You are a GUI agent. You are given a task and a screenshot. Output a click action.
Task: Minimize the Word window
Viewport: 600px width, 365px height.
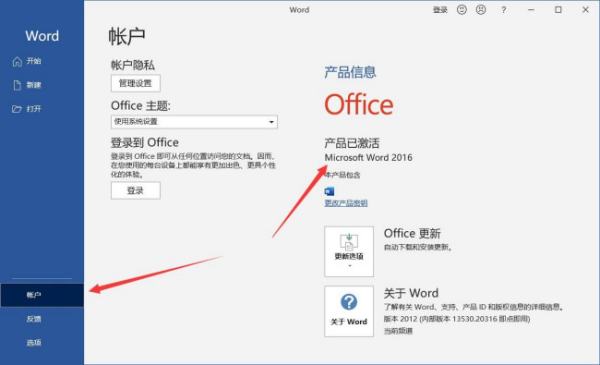click(x=531, y=10)
